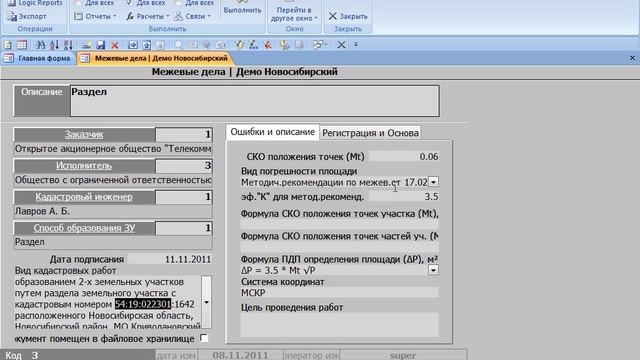Expand the Связи links dropdown

(x=192, y=16)
